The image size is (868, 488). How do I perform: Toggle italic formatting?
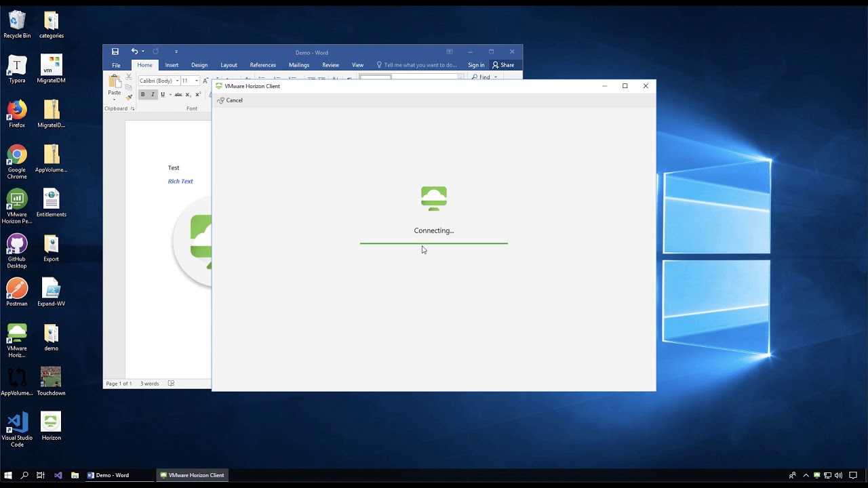pyautogui.click(x=153, y=94)
